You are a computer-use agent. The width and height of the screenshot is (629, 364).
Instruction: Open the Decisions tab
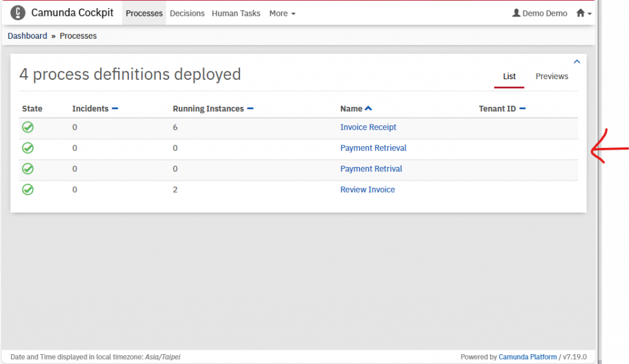(187, 14)
